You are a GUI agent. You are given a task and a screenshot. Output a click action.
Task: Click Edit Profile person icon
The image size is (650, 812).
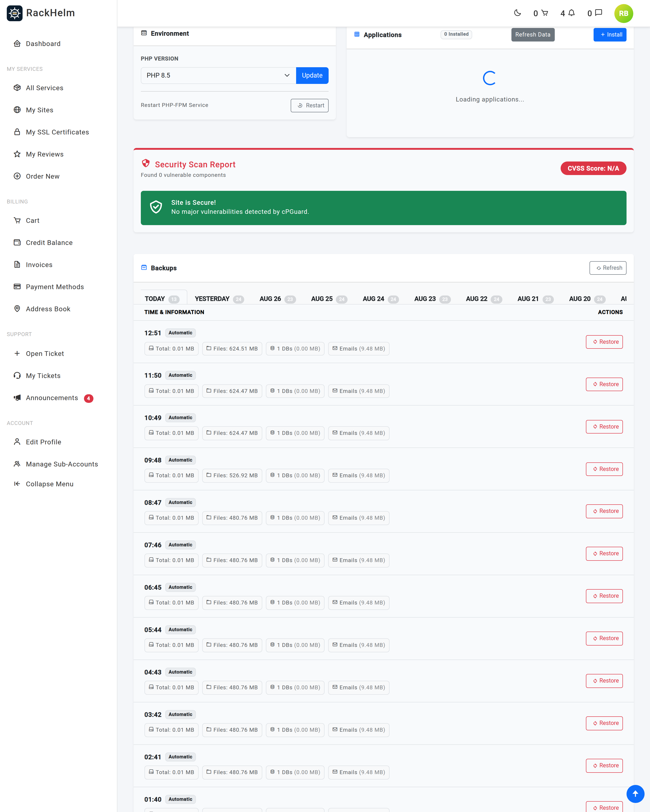point(17,442)
